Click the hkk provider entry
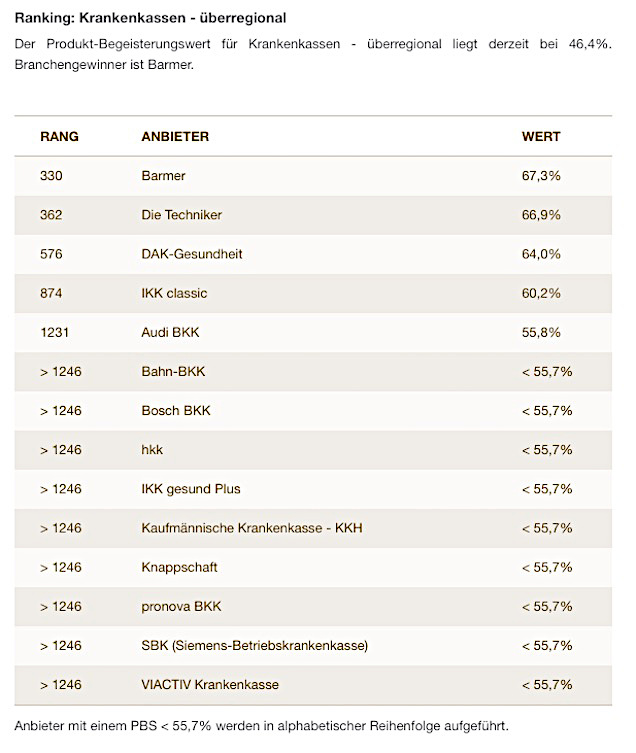The width and height of the screenshot is (636, 753). point(152,450)
